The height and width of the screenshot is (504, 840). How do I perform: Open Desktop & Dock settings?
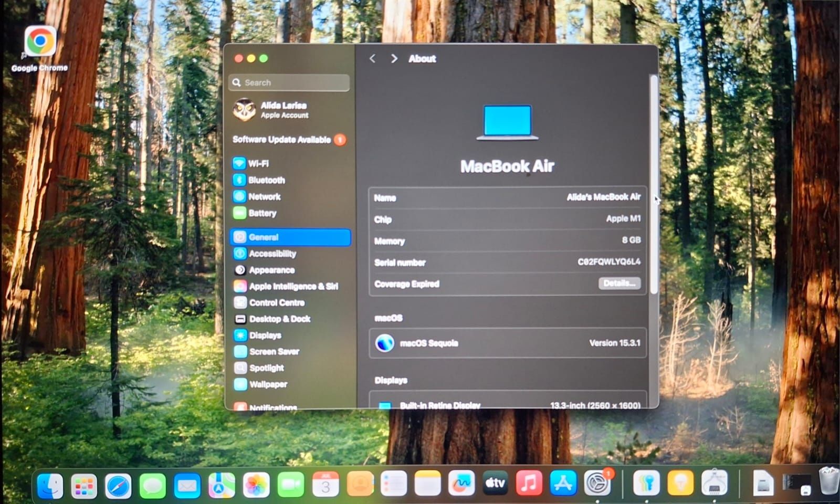(x=290, y=319)
